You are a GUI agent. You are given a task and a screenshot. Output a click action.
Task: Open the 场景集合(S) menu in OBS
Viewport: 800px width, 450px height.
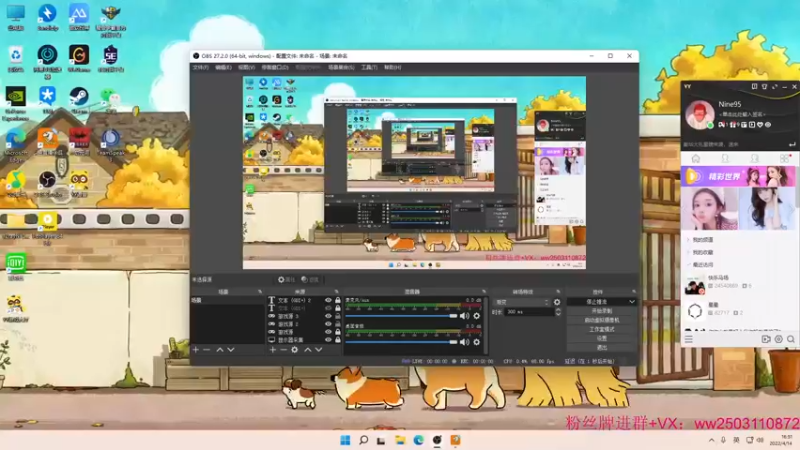coord(341,67)
